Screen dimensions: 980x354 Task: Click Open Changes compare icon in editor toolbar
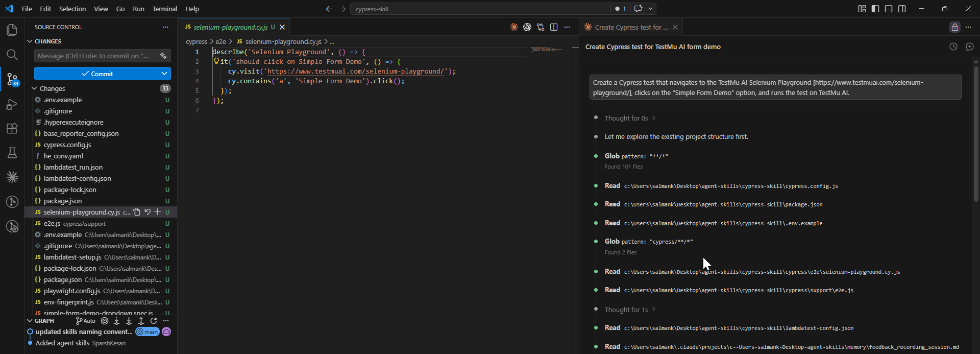pos(541,27)
